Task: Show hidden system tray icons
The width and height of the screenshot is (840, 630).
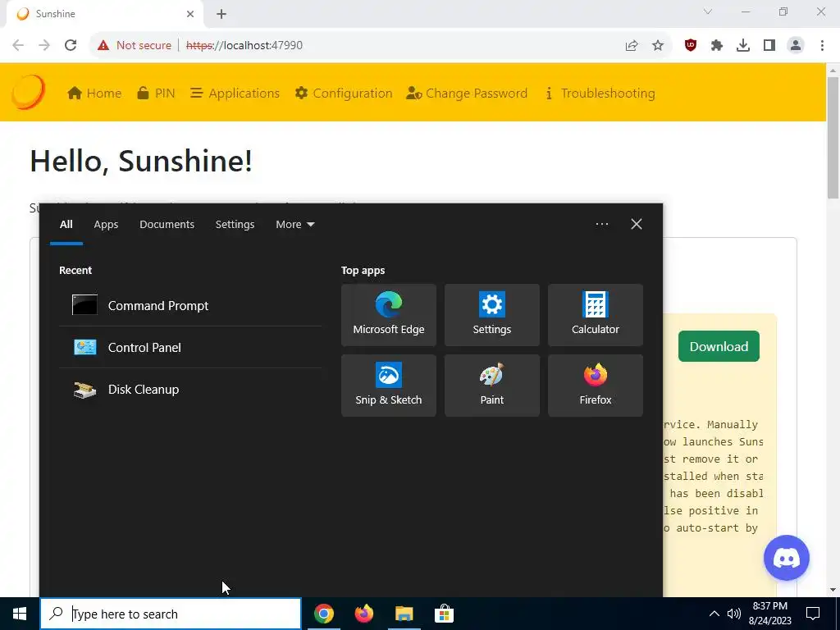Action: (714, 614)
